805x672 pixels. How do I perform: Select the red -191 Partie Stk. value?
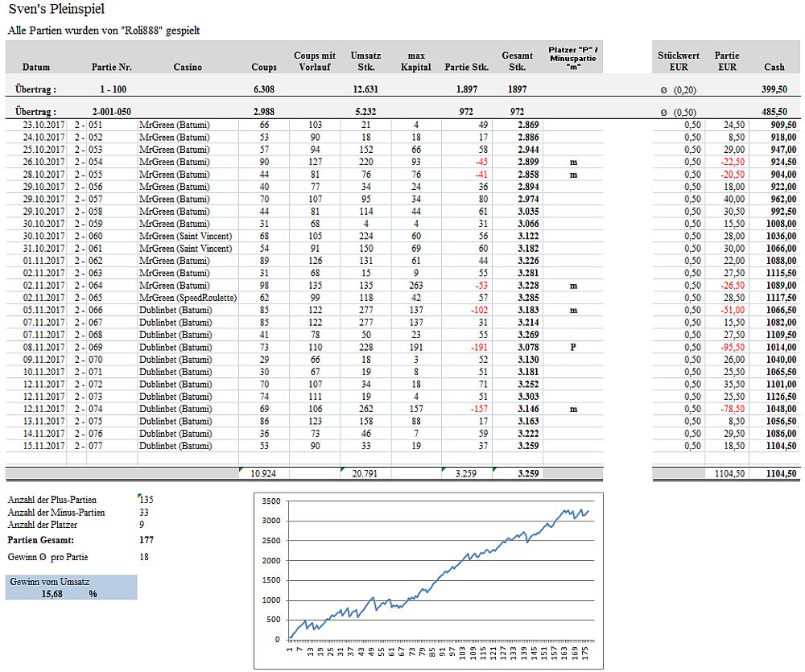tap(479, 347)
